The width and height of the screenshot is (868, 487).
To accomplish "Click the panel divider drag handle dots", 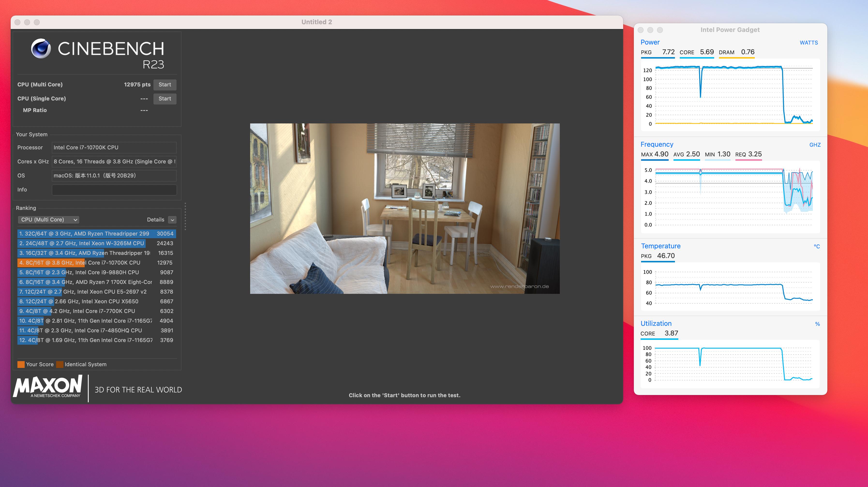I will (185, 216).
